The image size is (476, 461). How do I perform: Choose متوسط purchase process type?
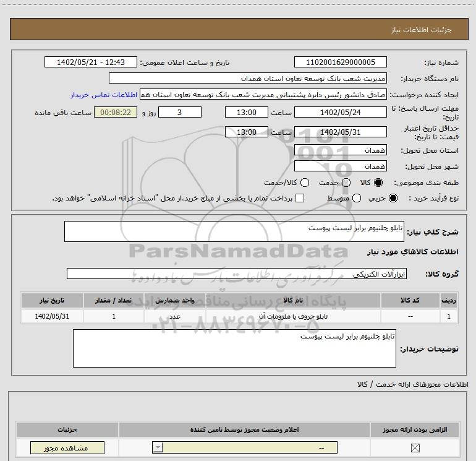click(357, 198)
